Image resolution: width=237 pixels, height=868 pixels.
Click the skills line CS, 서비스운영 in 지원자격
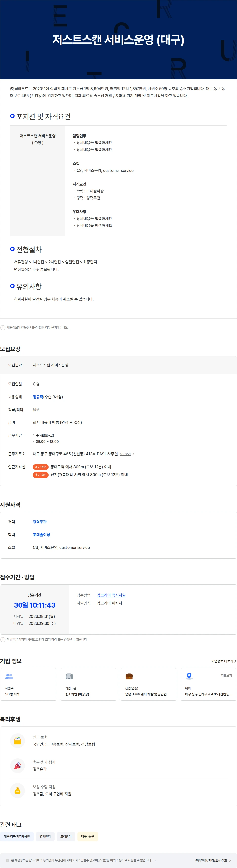pyautogui.click(x=61, y=547)
